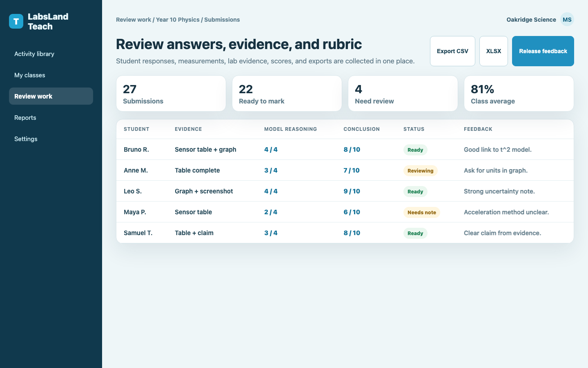Click Year 10 Physics breadcrumb
The width and height of the screenshot is (588, 368).
(178, 20)
